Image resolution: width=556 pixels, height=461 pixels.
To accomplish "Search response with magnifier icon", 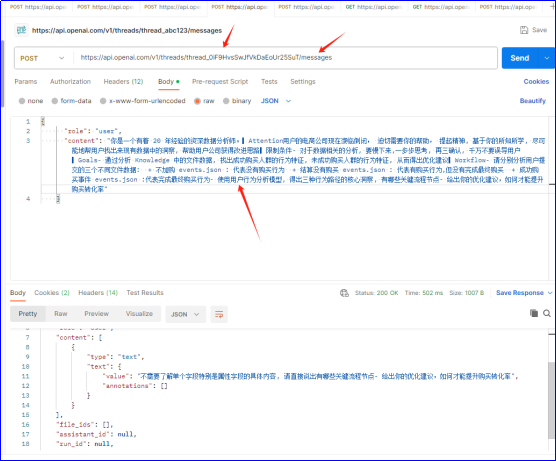I will [x=547, y=313].
